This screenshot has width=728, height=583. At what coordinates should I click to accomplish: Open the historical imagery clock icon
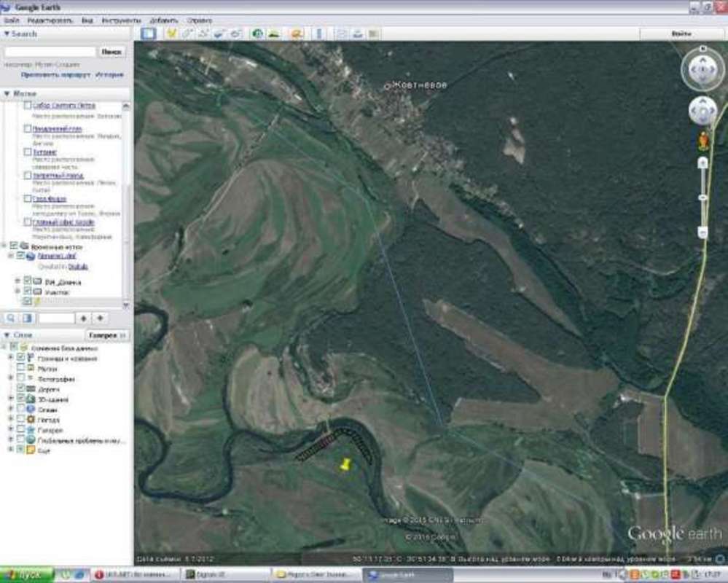coord(257,34)
